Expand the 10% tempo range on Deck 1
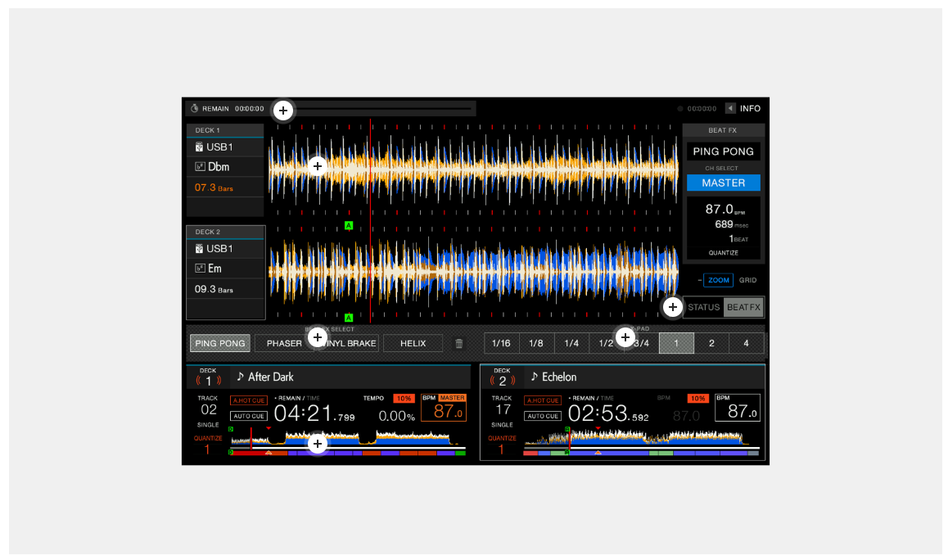 click(404, 398)
